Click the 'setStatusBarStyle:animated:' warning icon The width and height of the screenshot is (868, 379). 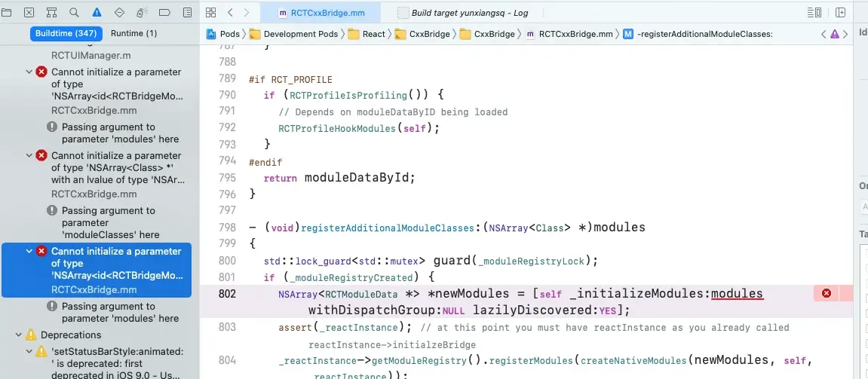(x=41, y=351)
